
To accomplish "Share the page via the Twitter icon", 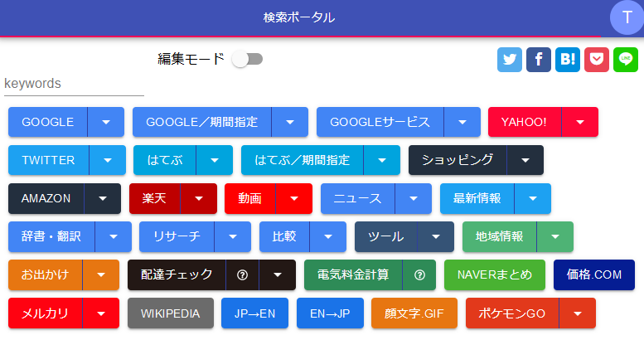I will pos(509,60).
